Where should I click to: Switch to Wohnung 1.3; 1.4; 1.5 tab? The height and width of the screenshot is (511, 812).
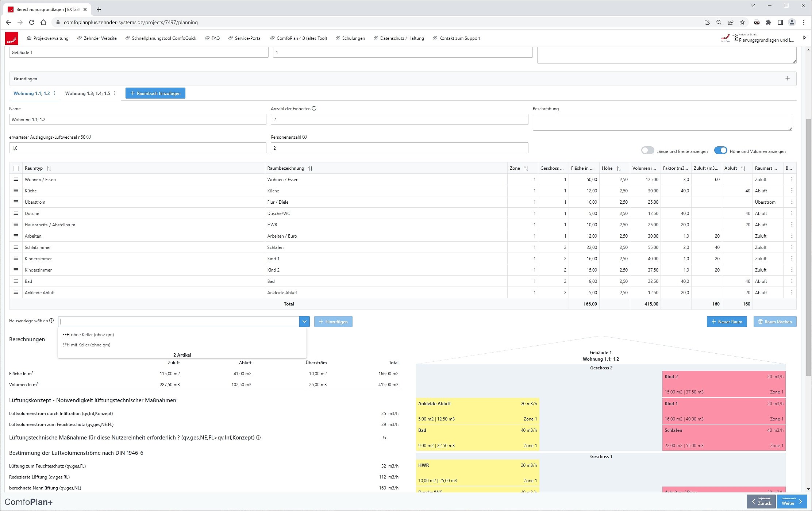point(88,93)
